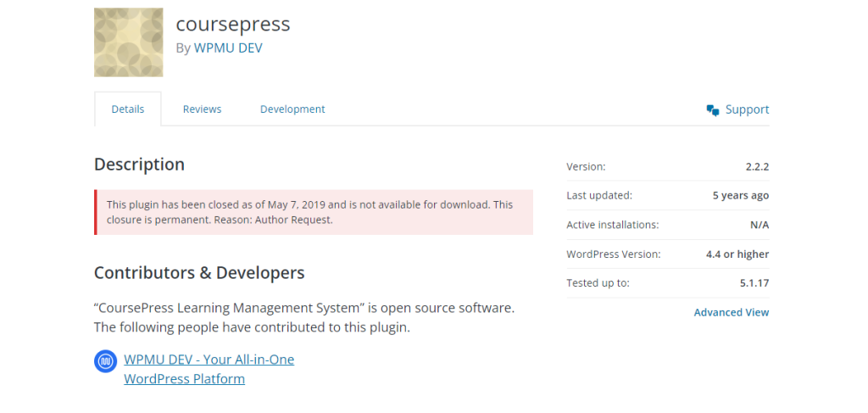This screenshot has height=413, width=868.
Task: Click the open source software paragraph
Action: tap(304, 317)
